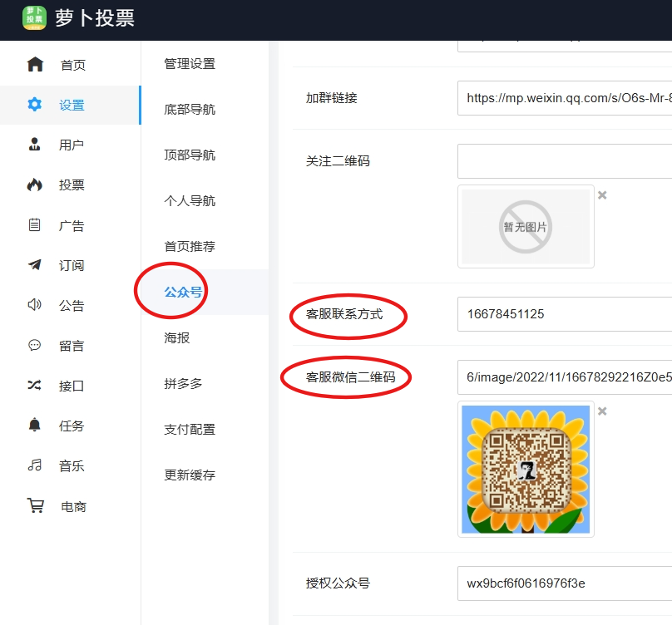Open the 任务 section

click(x=72, y=426)
